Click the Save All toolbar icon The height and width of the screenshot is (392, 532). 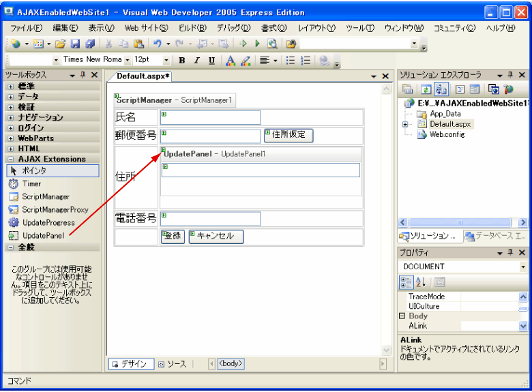(x=90, y=44)
